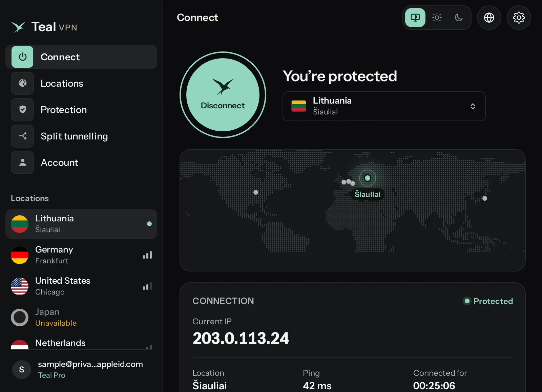Click Lithuania active green dot indicator
This screenshot has height=392, width=542.
[149, 224]
